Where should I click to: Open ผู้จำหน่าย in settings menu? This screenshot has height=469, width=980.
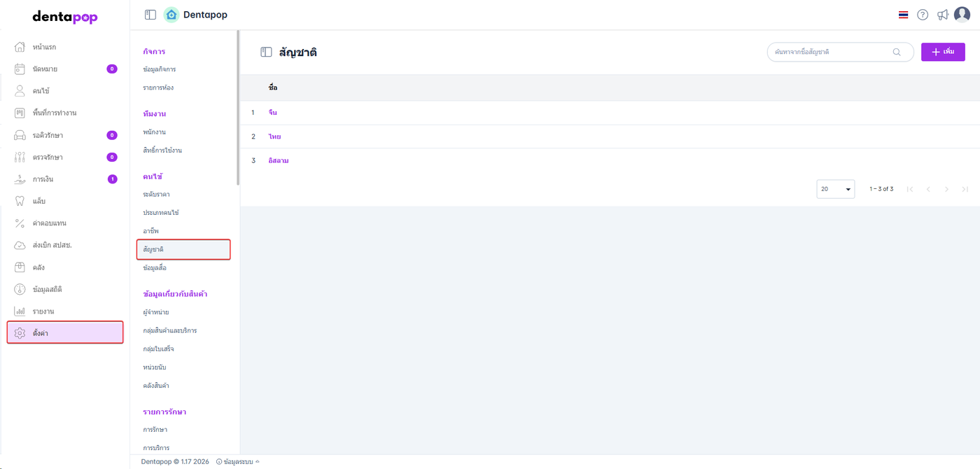[x=155, y=311]
